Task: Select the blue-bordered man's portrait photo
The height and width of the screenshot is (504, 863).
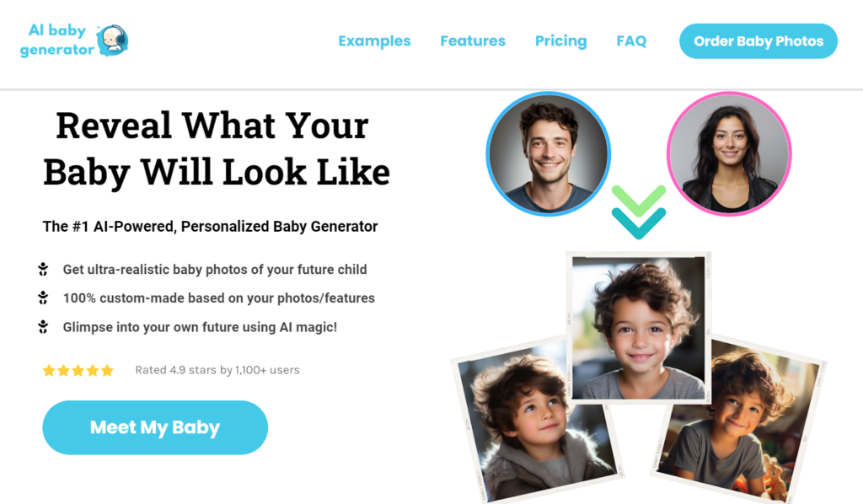Action: tap(549, 153)
